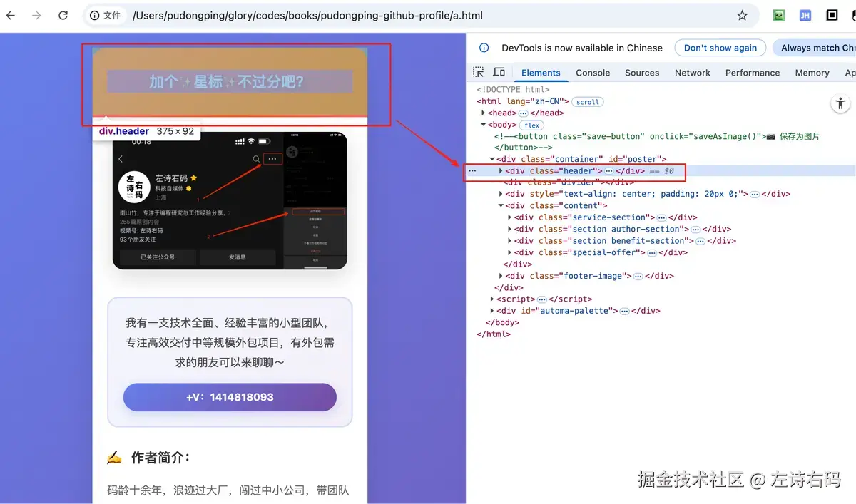Expand the footer-image div

click(x=501, y=276)
